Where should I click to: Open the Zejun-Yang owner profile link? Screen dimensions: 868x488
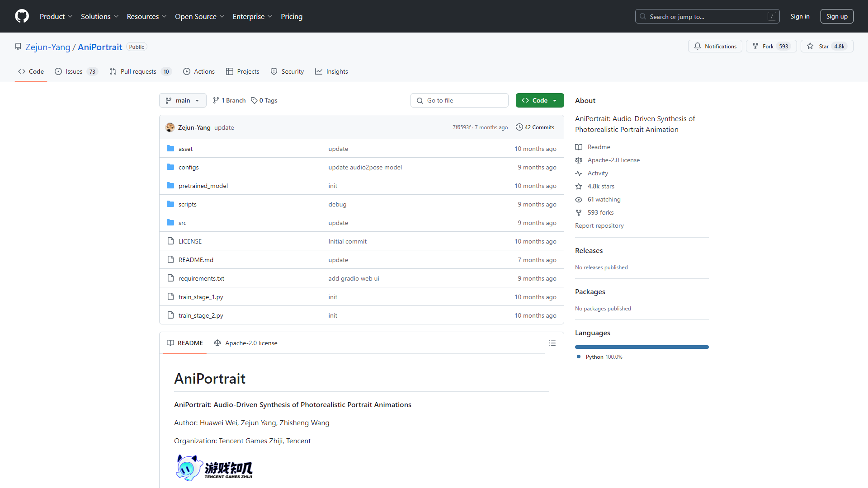(48, 47)
